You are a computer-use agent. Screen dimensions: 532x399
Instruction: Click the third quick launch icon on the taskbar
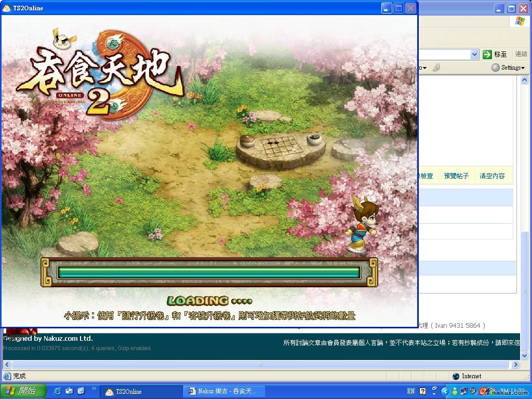(81, 391)
